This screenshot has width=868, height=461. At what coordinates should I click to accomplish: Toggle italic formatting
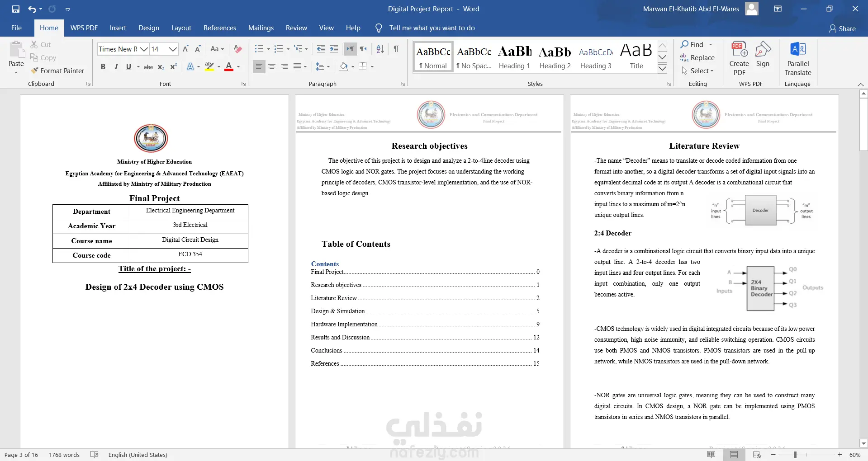coord(116,66)
